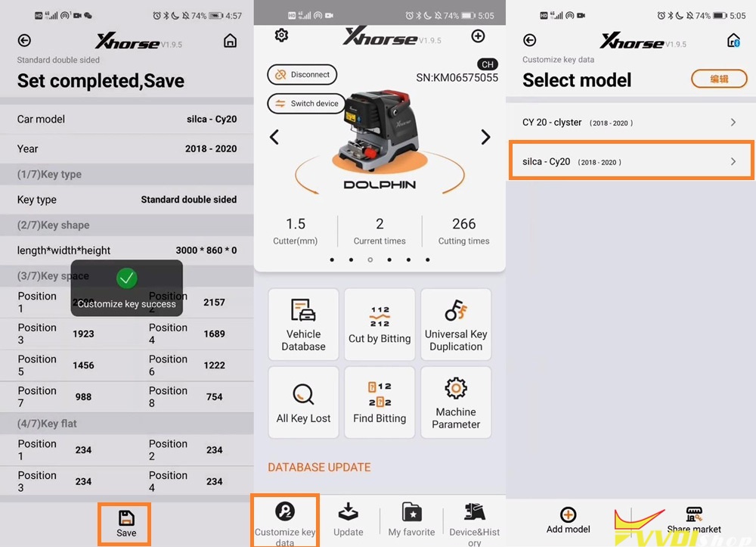
Task: Tap Cutter(mm) 1.5 stat
Action: pyautogui.click(x=295, y=231)
